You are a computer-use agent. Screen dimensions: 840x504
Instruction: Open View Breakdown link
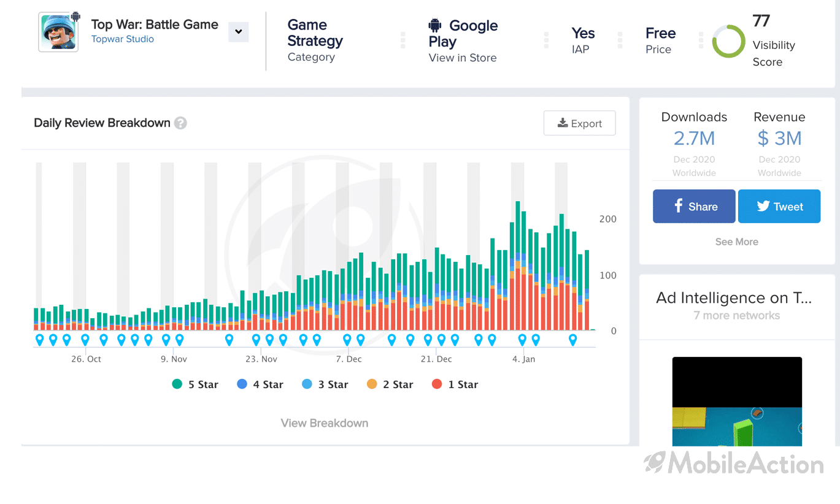(x=325, y=423)
